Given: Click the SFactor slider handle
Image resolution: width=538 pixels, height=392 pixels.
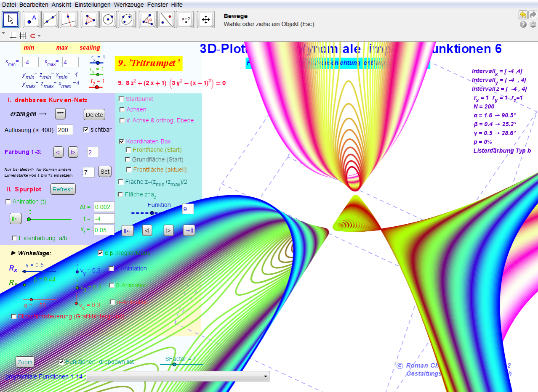Looking at the screenshot, I should click(x=174, y=364).
